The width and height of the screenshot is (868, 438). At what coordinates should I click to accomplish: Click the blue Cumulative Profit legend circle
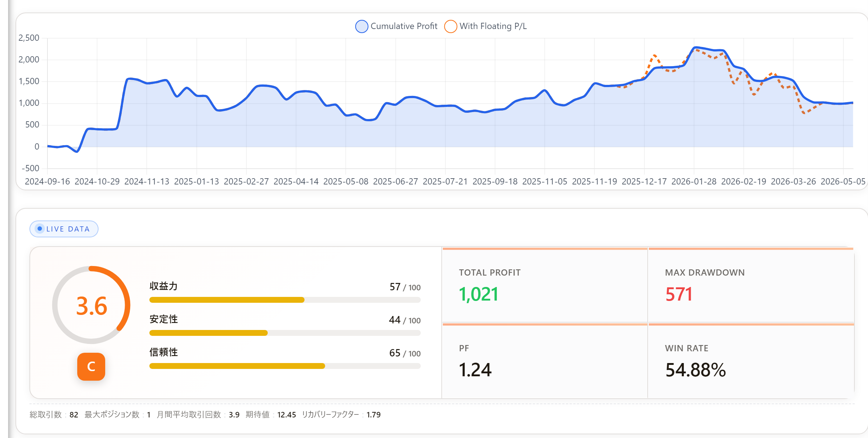click(x=362, y=26)
